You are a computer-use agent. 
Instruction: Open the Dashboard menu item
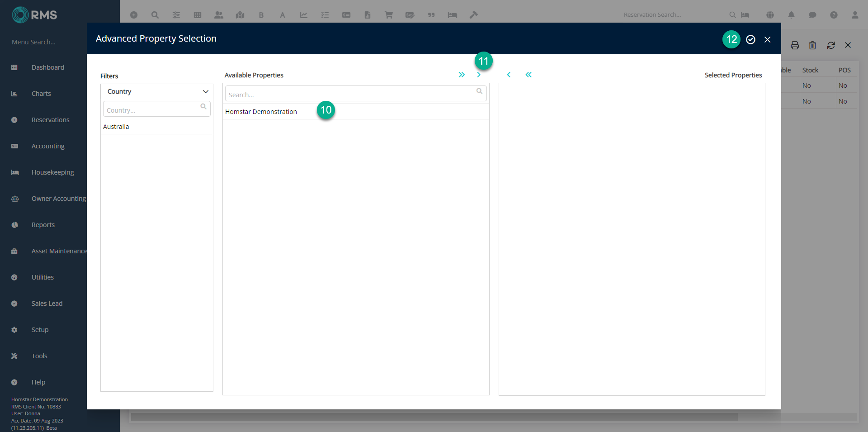click(48, 67)
